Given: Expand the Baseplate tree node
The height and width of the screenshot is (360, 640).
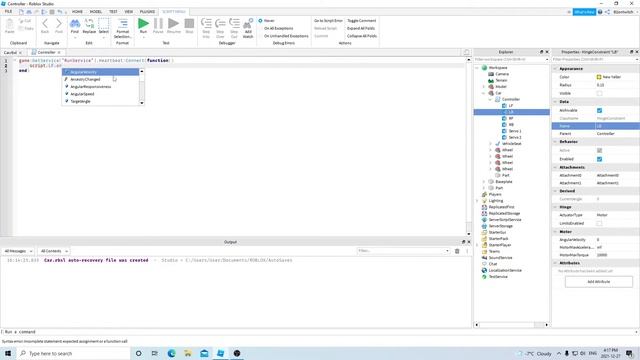Looking at the screenshot, I should pos(484,182).
